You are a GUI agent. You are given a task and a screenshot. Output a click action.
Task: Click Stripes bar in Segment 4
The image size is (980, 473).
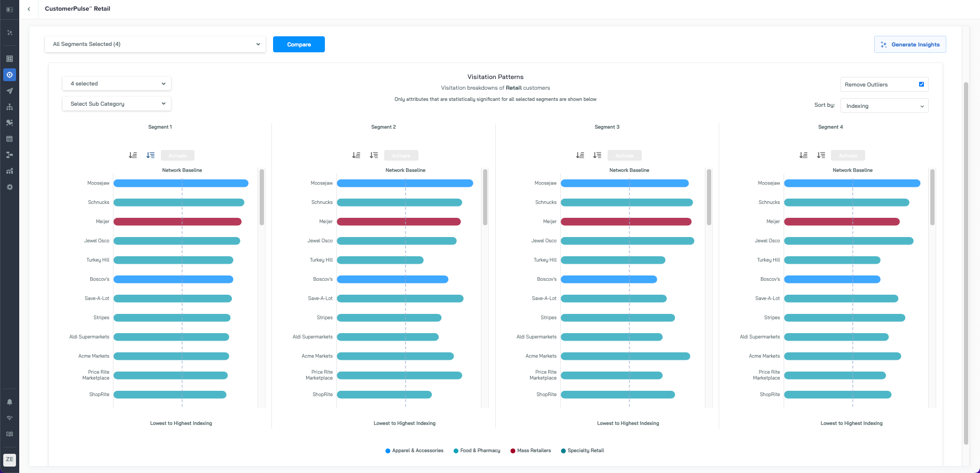844,318
